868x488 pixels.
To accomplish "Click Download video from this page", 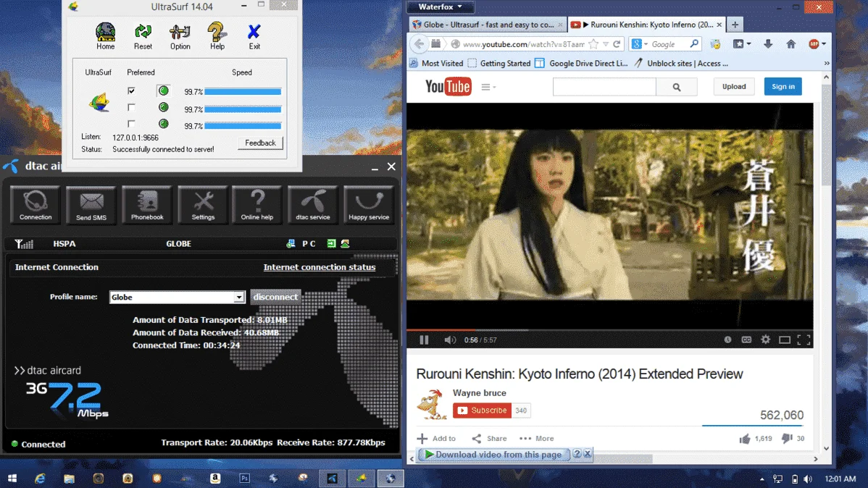I will coord(494,454).
